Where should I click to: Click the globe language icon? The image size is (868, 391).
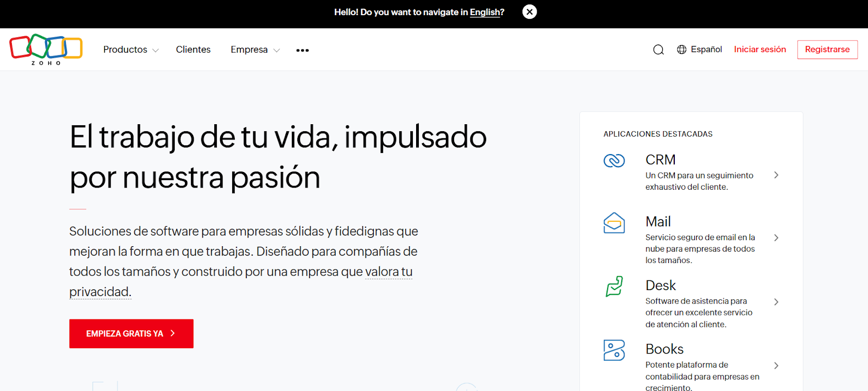(682, 49)
